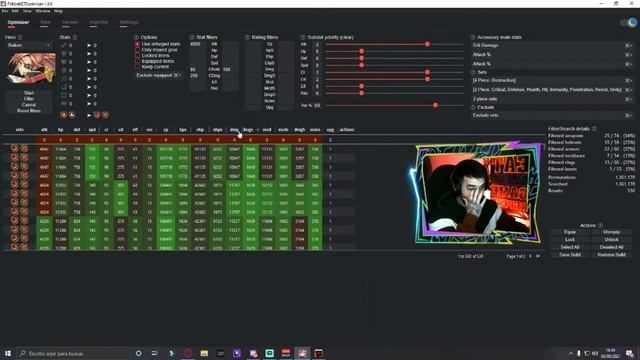Open File Explorer from the taskbar
Viewport: 640px width, 360px height.
[x=204, y=353]
